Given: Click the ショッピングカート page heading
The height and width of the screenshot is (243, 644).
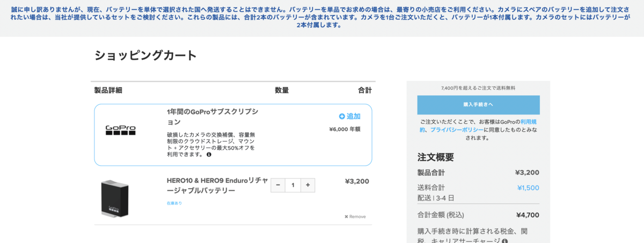Looking at the screenshot, I should pos(146,55).
